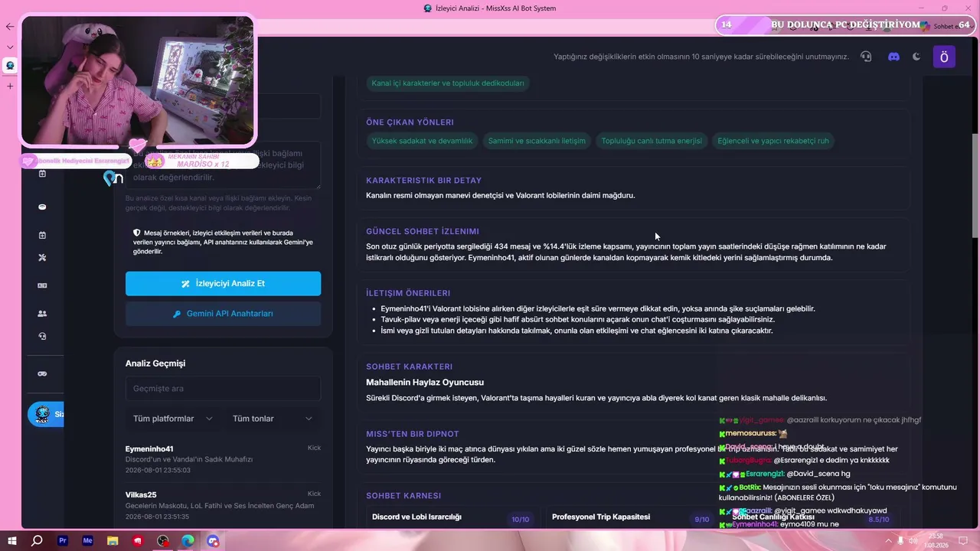This screenshot has width=980, height=551.
Task: Open the users group sidebar icon
Action: [42, 313]
